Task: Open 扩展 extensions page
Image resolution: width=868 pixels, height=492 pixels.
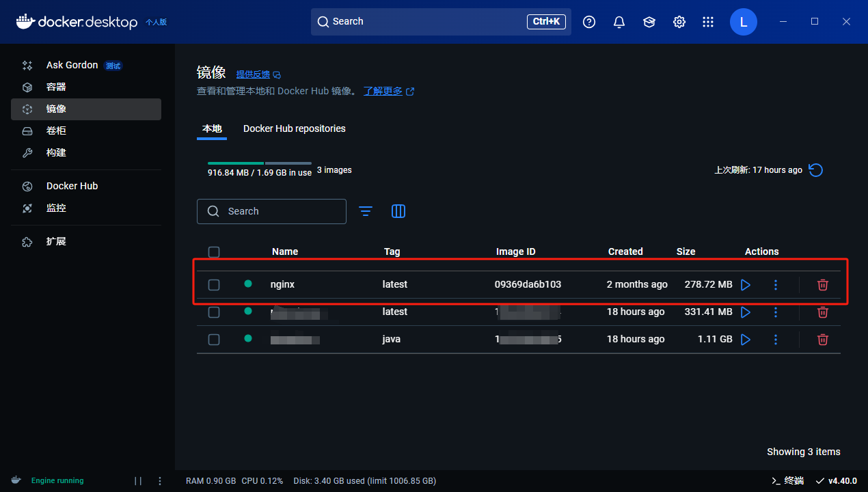Action: (86, 241)
